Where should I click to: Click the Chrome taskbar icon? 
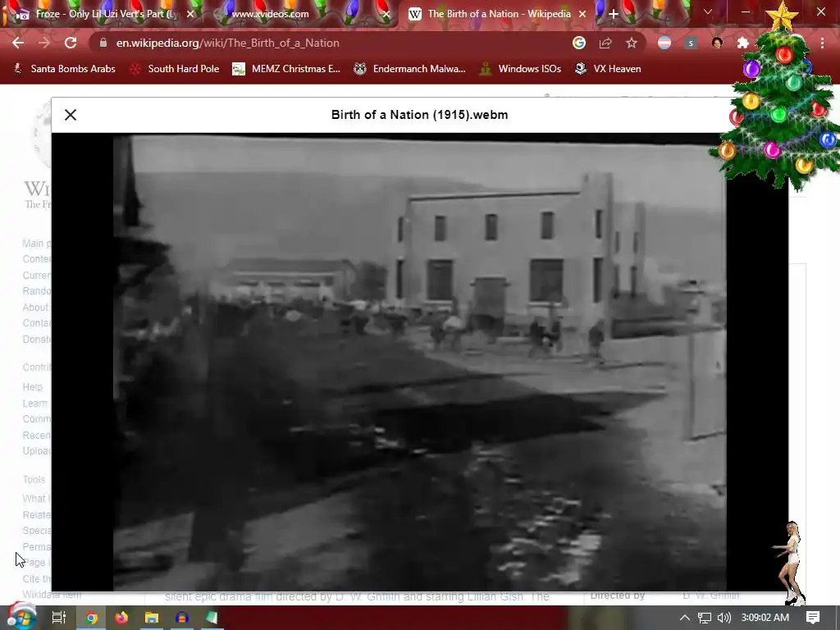coord(91,618)
